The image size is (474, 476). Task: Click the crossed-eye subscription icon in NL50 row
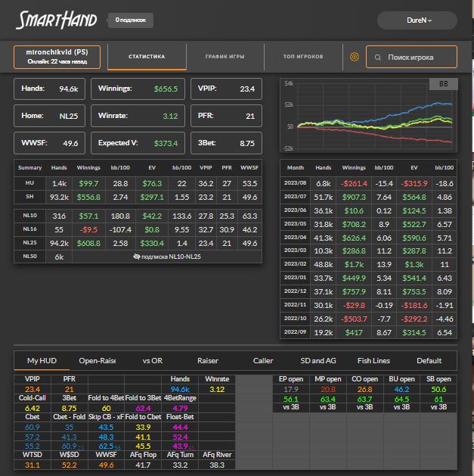click(137, 257)
